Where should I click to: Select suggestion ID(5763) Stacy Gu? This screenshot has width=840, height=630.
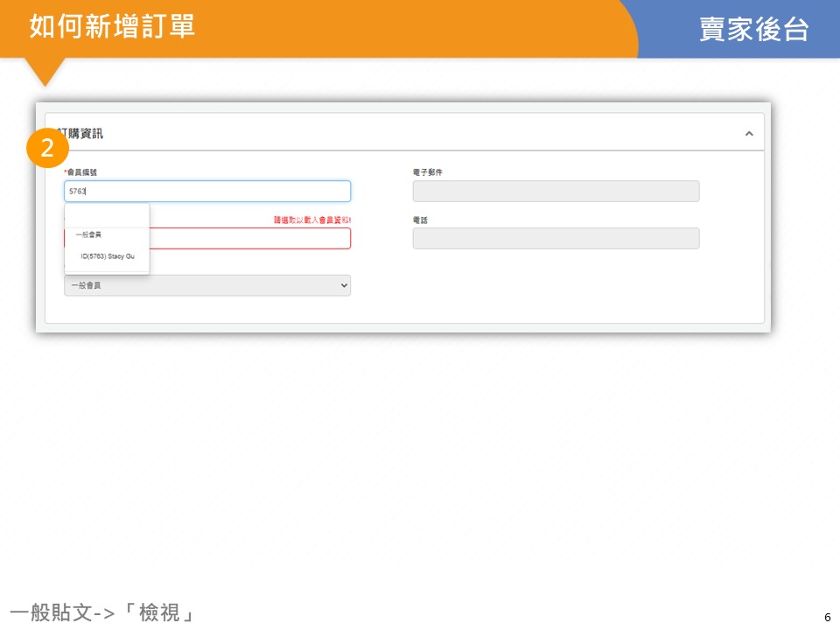[x=108, y=256]
